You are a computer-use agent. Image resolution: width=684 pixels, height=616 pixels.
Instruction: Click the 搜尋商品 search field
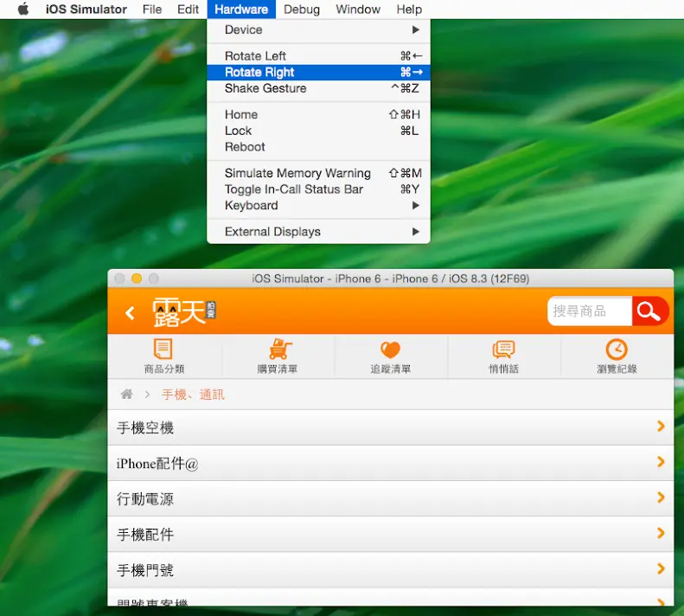(x=589, y=311)
